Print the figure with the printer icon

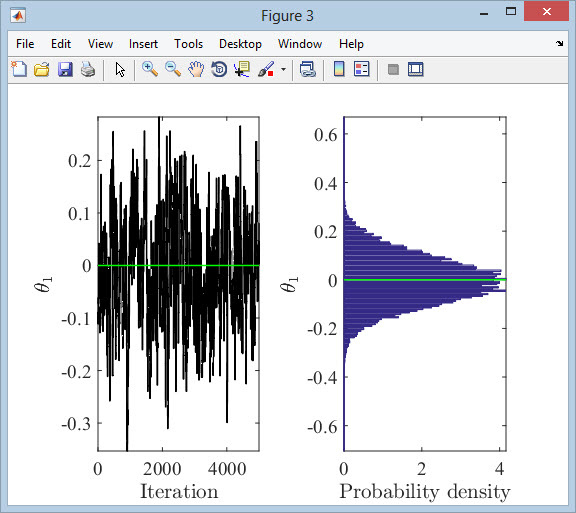pos(88,69)
